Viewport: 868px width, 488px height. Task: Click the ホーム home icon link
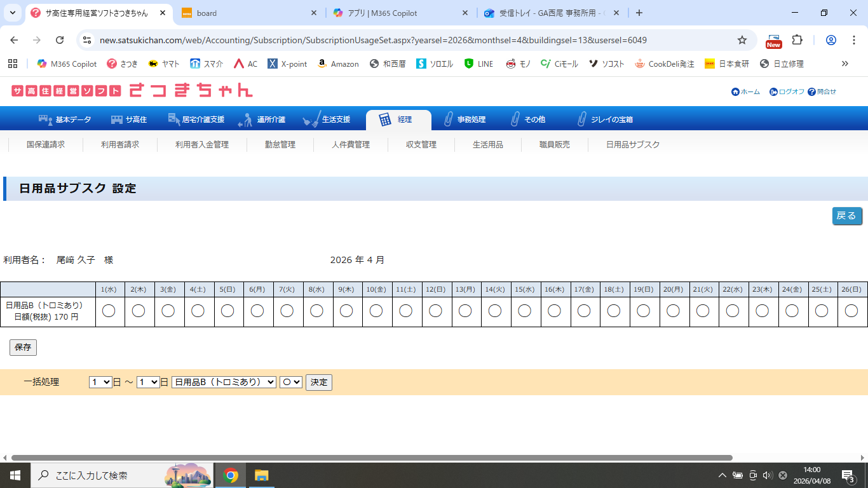(735, 91)
